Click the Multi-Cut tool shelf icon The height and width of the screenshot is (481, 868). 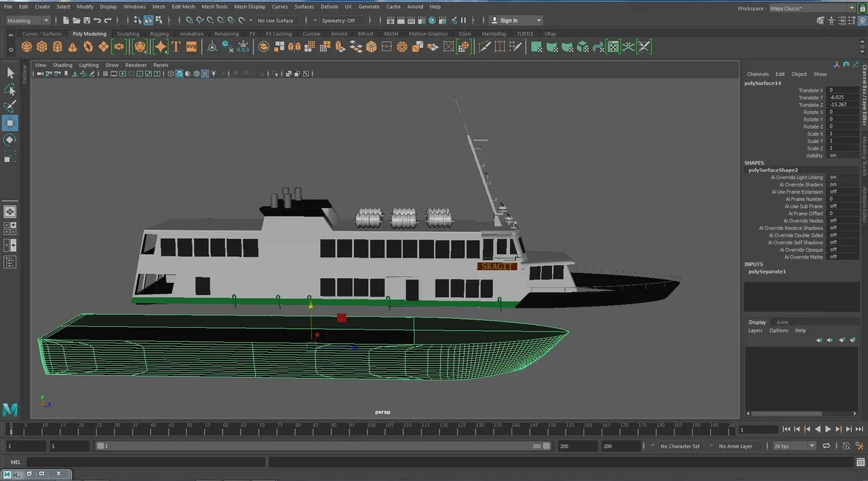click(484, 47)
